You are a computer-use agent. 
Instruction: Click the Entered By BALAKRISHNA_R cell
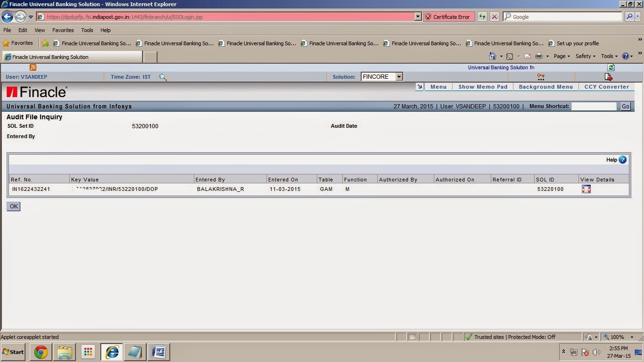tap(220, 189)
